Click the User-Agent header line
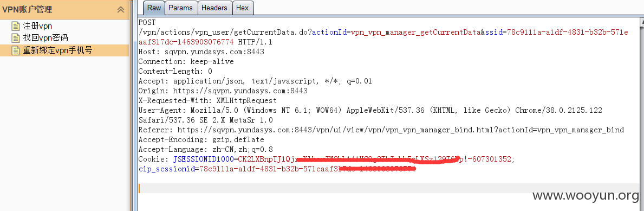The width and height of the screenshot is (644, 211). pyautogui.click(x=370, y=111)
